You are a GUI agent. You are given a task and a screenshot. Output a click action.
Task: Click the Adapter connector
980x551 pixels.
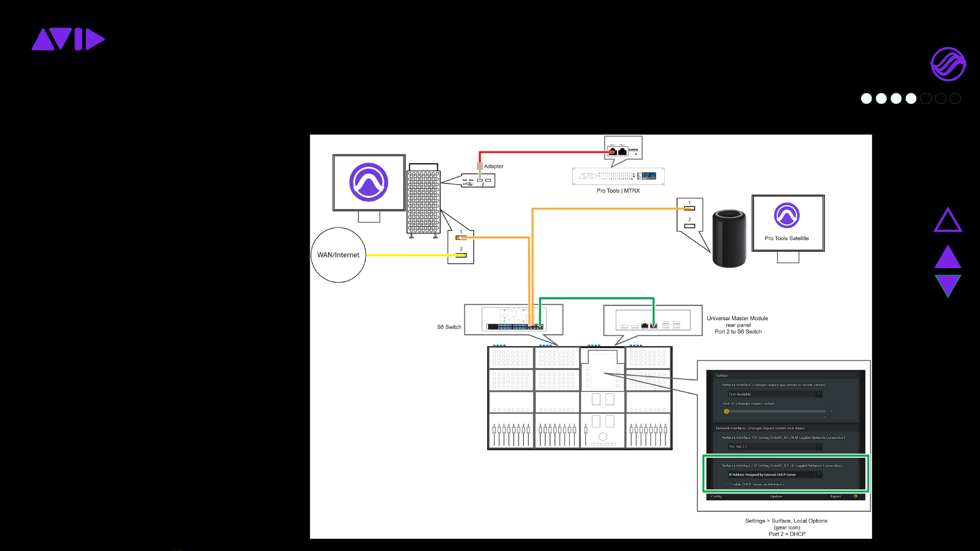coord(480,166)
